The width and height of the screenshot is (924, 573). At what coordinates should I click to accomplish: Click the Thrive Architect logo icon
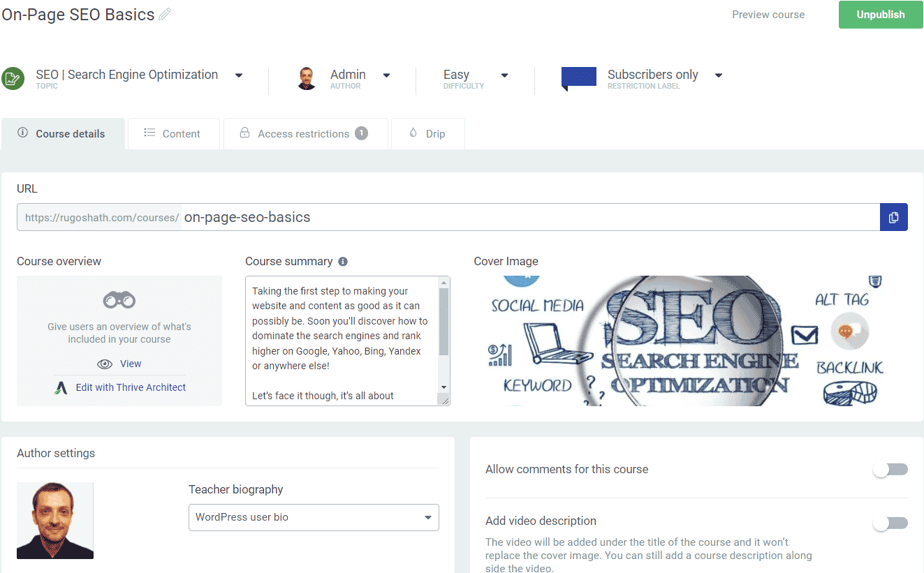click(61, 388)
